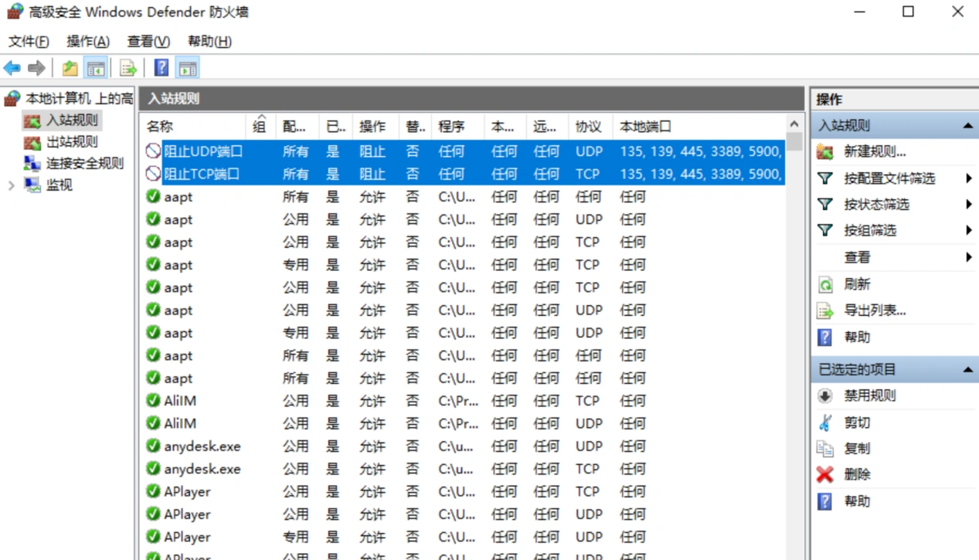Viewport: 979px width, 560px height.
Task: Click the 复制 copy icon
Action: pyautogui.click(x=825, y=449)
